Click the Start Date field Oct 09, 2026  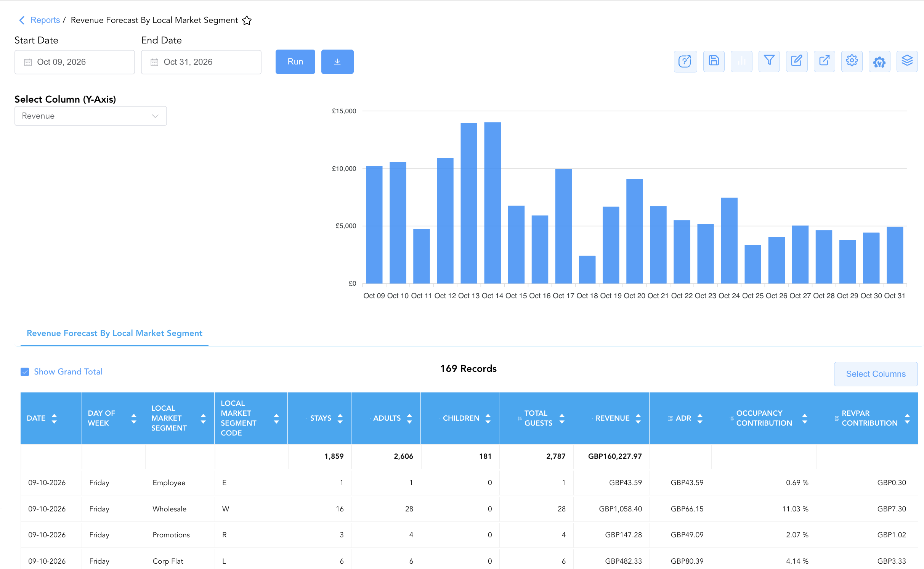75,62
